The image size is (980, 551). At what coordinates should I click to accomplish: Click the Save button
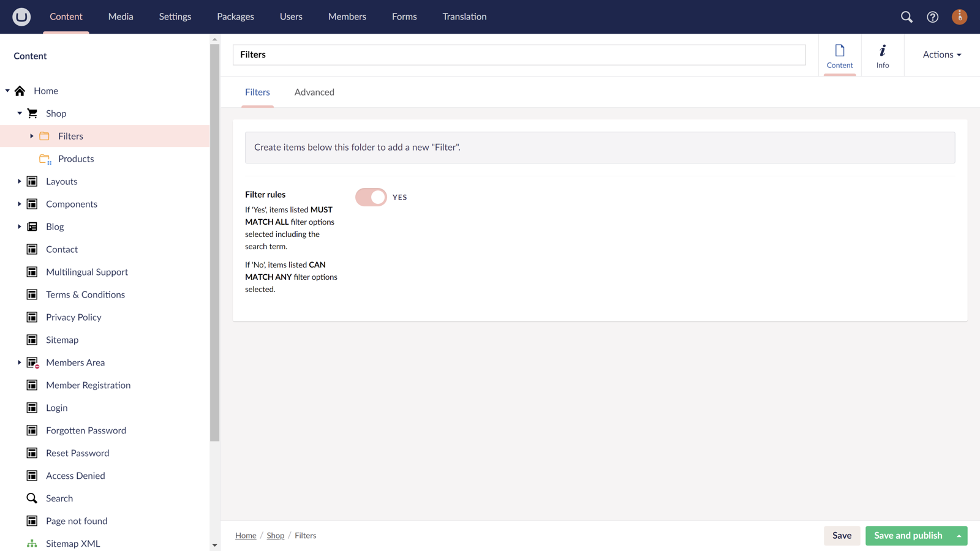(842, 536)
